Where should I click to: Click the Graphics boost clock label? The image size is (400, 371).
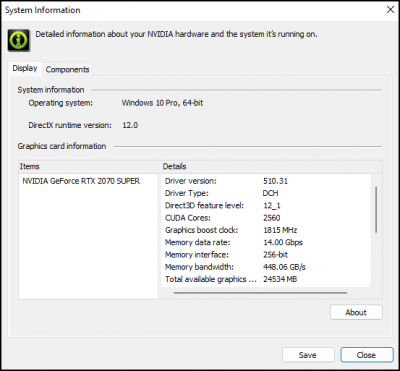point(202,230)
